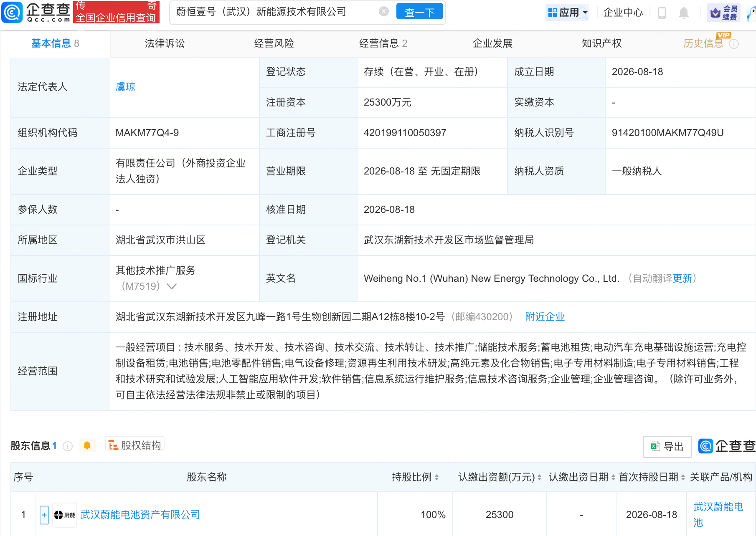Click organization code MAKM77Q4-9
This screenshot has width=756, height=536.
(147, 133)
